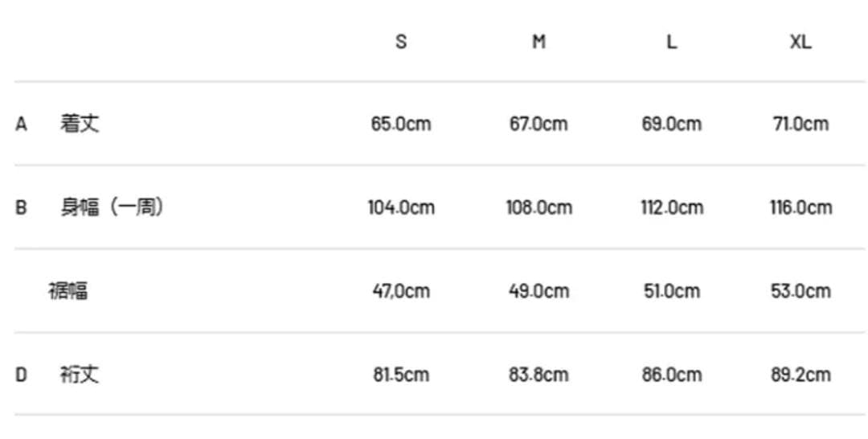Click the 47.0cm hem width value
The height and width of the screenshot is (439, 868).
(x=401, y=290)
